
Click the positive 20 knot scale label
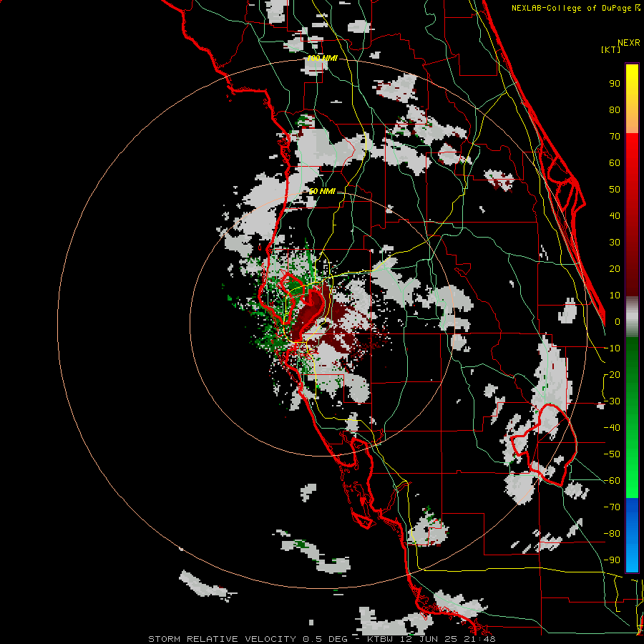click(x=615, y=268)
